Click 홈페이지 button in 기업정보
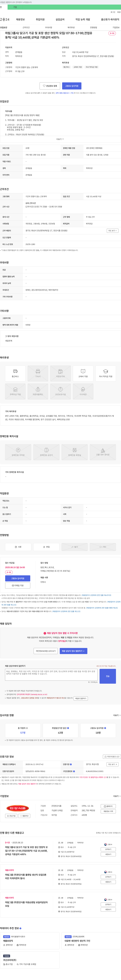This screenshot has height=980, width=121. [108, 806]
